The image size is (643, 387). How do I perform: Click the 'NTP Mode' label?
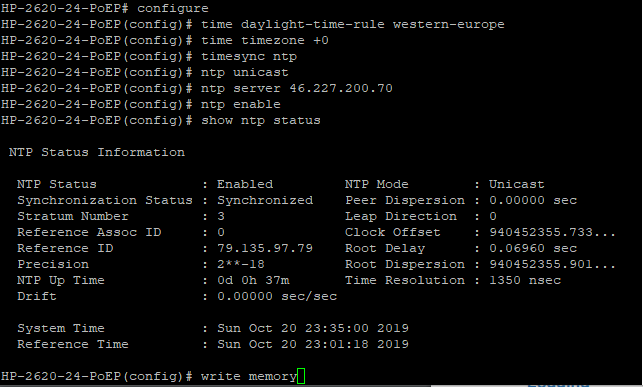(x=376, y=184)
